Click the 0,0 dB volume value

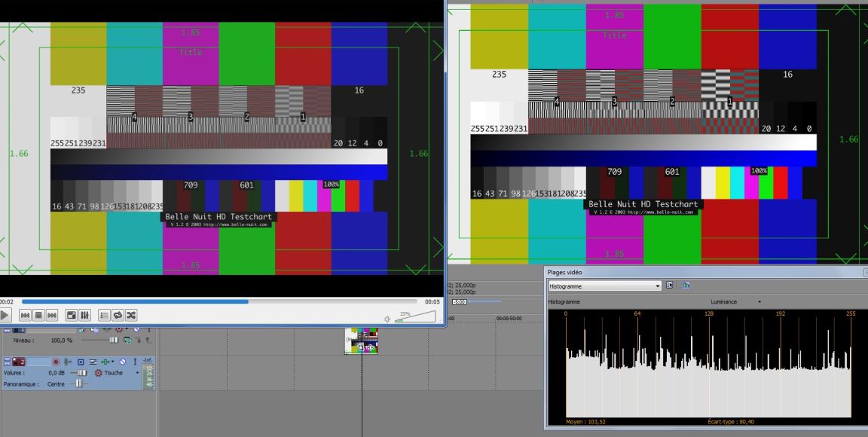(57, 373)
